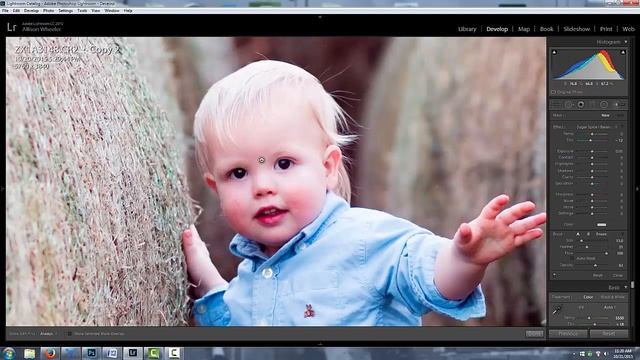This screenshot has height=360, width=640.
Task: Choose the Erase brush mode
Action: click(x=601, y=234)
